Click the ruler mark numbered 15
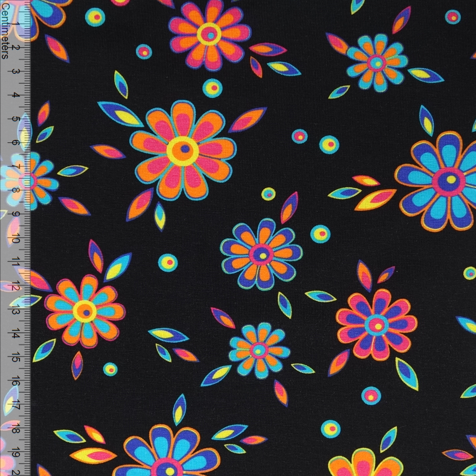Screen dimensions: 476x476 (x=15, y=357)
